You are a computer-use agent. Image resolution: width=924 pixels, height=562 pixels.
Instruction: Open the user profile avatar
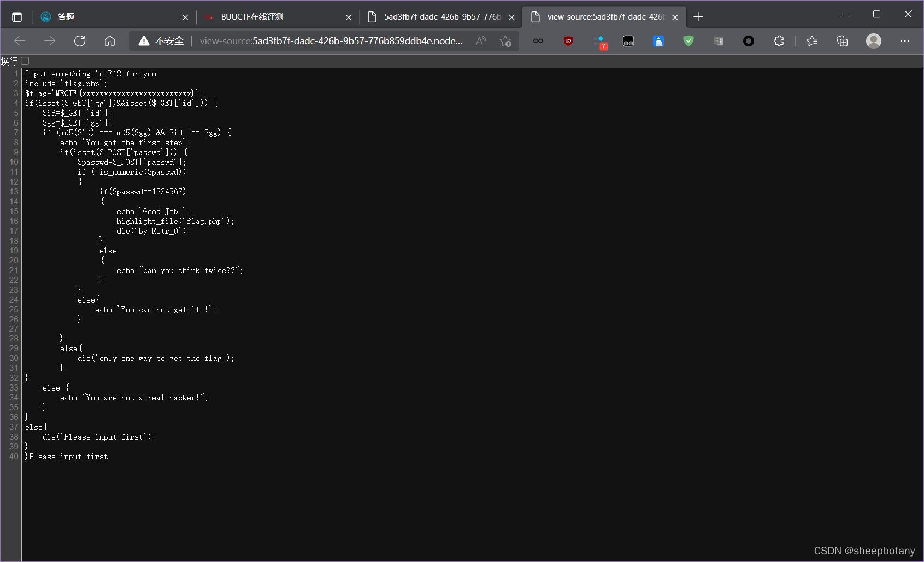coord(874,41)
